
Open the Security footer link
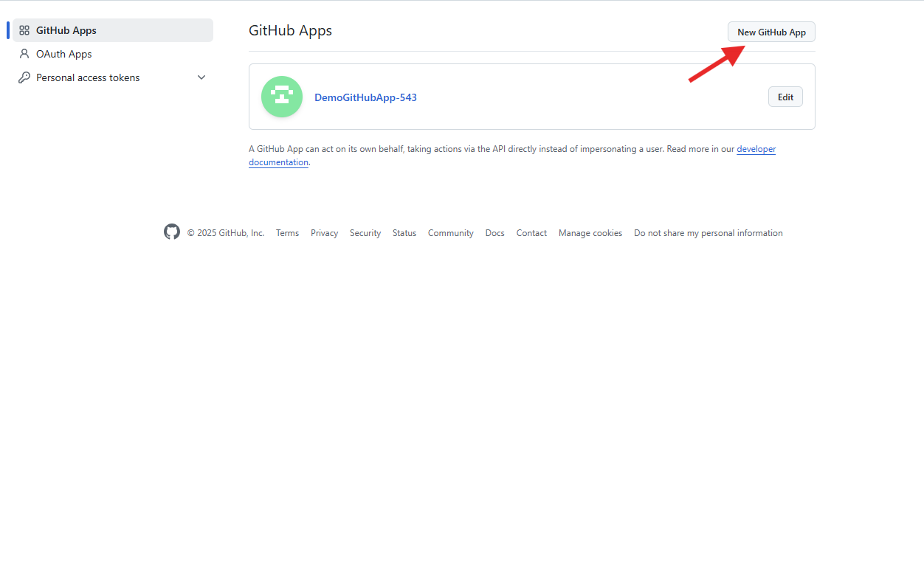(x=365, y=232)
